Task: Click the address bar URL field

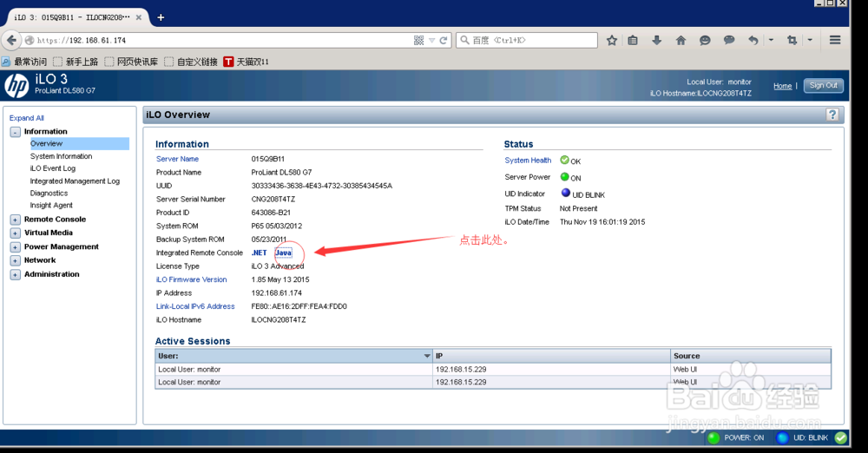Action: 221,41
